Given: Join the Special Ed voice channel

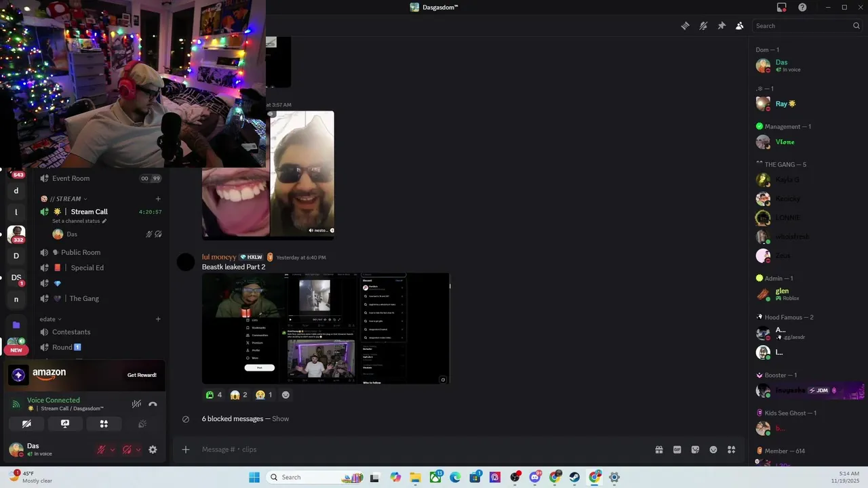Looking at the screenshot, I should (x=100, y=268).
